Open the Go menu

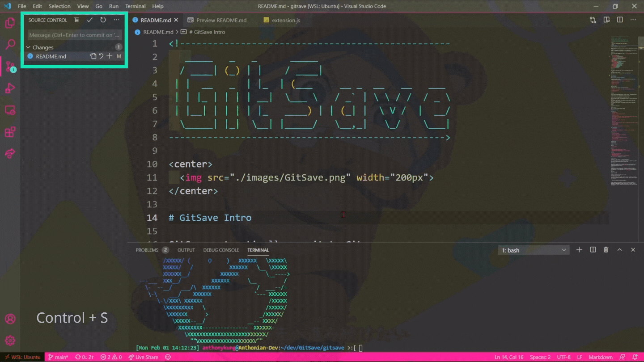coord(99,6)
